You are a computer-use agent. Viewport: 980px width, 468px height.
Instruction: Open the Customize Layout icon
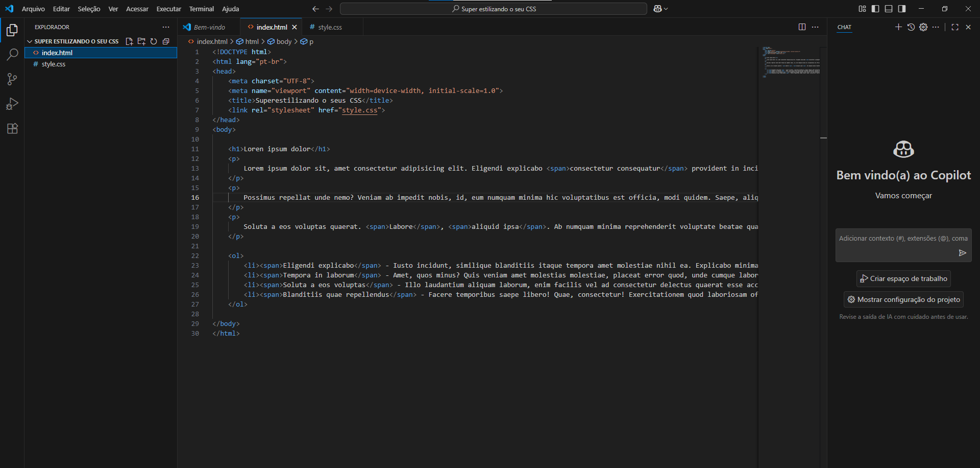pos(862,9)
